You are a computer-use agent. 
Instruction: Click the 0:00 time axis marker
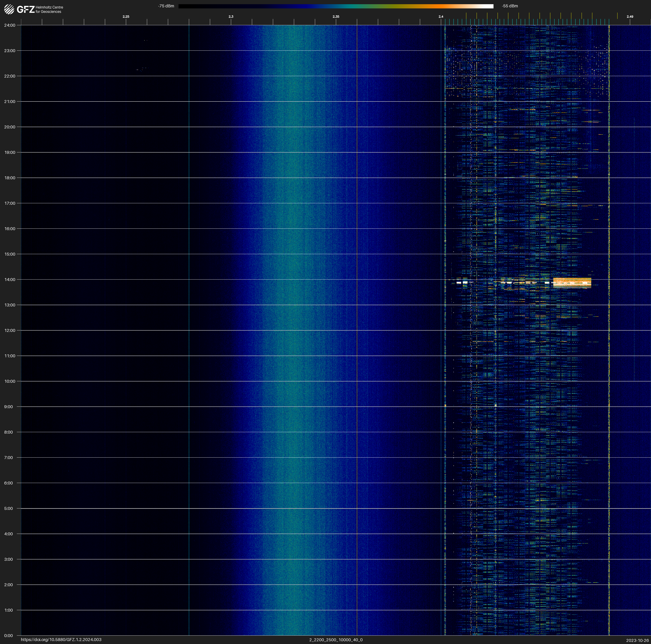point(9,636)
